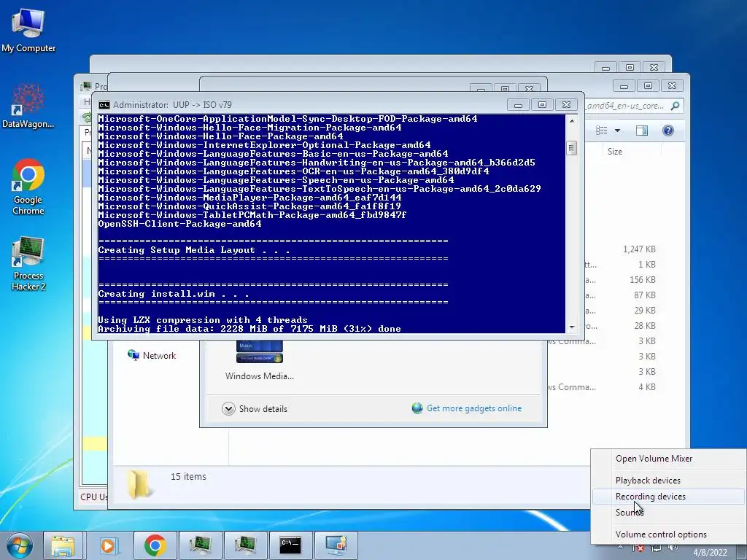Minimize the Explorer window
The width and height of the screenshot is (747, 560).
(624, 86)
